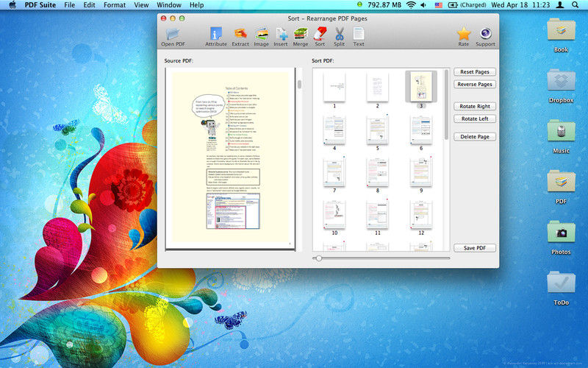Click the Rotate Left button
The image size is (588, 368).
point(475,118)
